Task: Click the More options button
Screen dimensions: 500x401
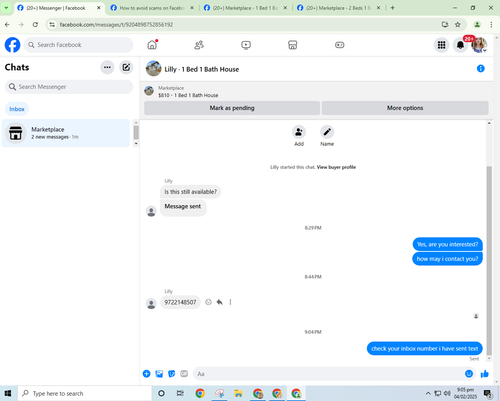Action: pyautogui.click(x=405, y=108)
